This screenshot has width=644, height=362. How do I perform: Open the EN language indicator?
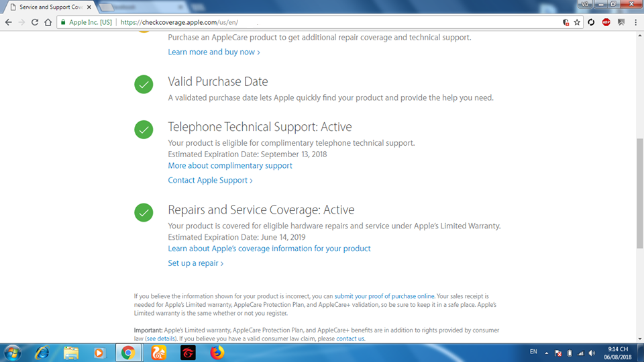[533, 352]
